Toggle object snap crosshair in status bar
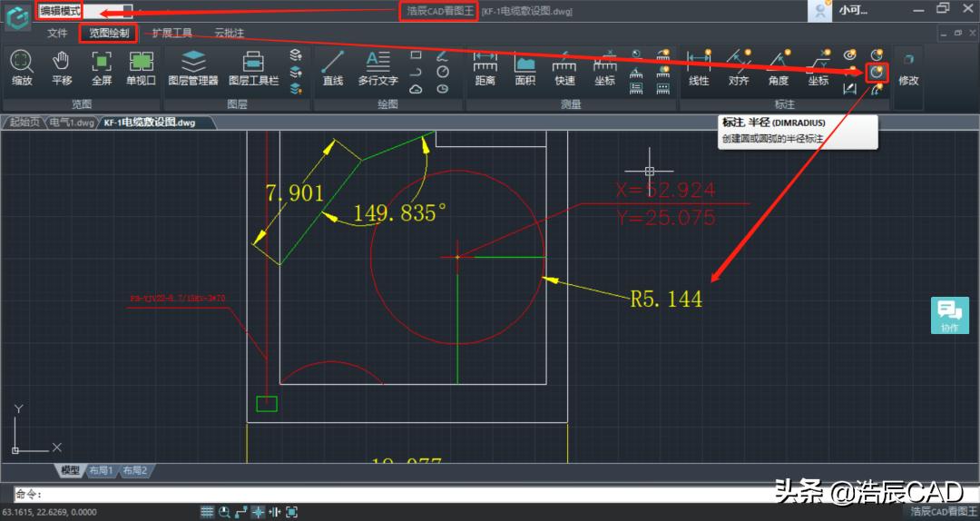The height and width of the screenshot is (521, 980). (x=258, y=512)
